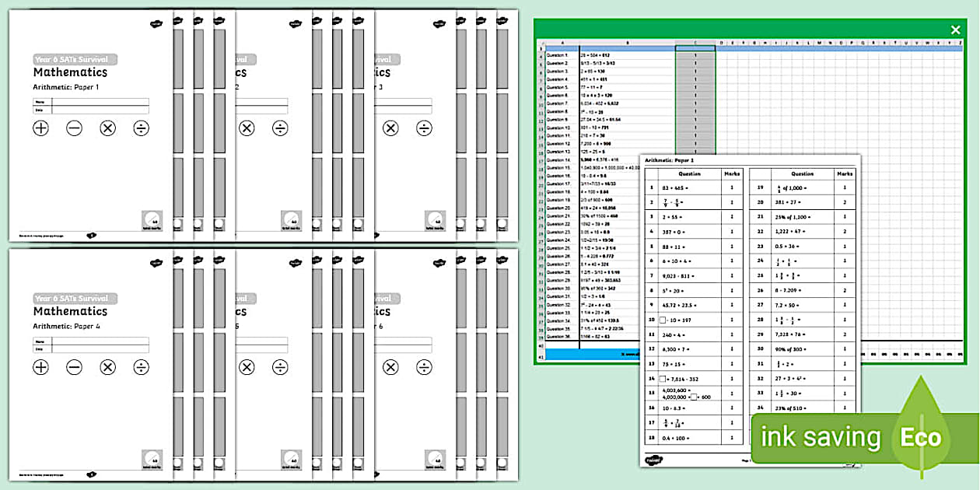This screenshot has width=980, height=490.
Task: Click the multiply symbol on Paper 1 cover
Action: (x=107, y=128)
